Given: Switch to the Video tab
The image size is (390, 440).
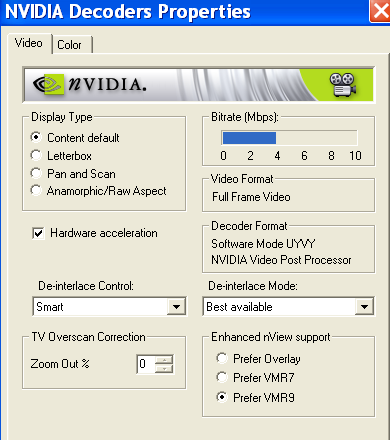Looking at the screenshot, I should tap(29, 43).
